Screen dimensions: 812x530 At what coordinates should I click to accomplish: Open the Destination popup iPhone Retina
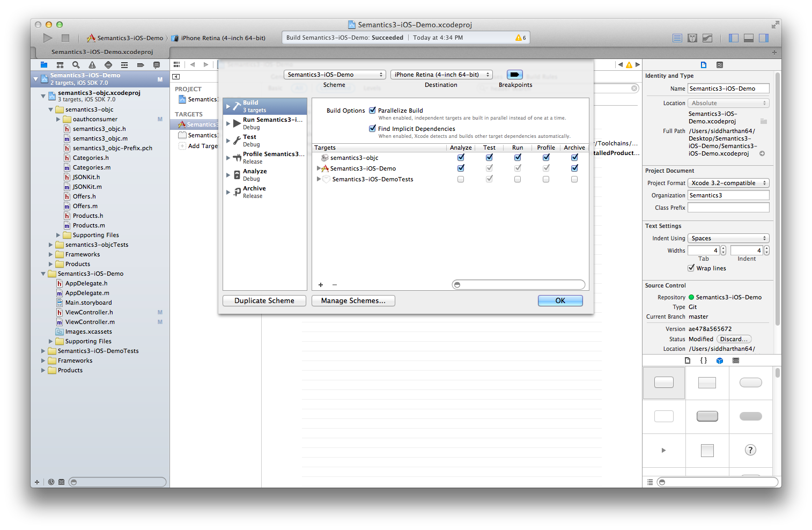(x=441, y=75)
